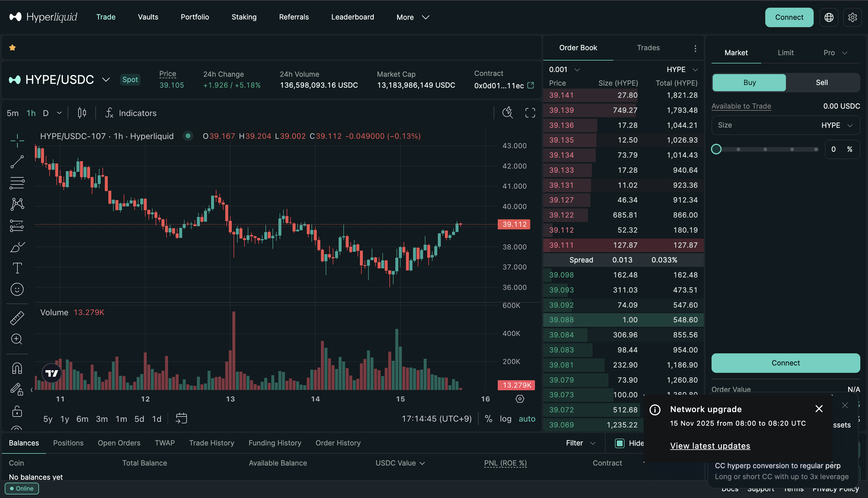The image size is (868, 498).
Task: Toggle the Hide checkbox in balances
Action: click(x=619, y=443)
